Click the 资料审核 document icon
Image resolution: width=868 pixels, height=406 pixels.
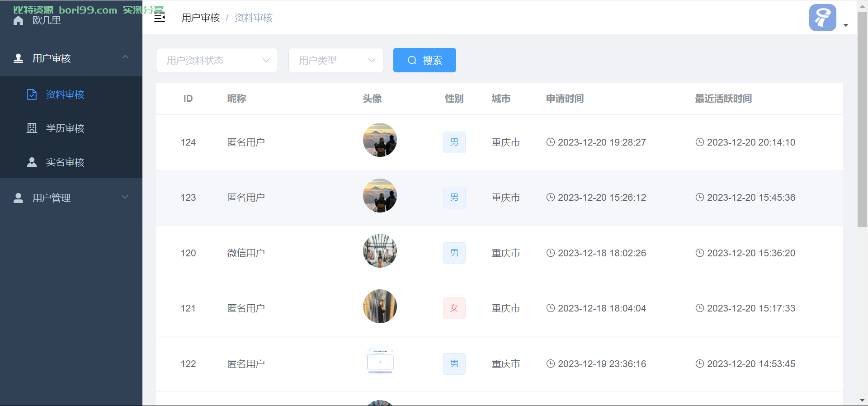(x=32, y=94)
